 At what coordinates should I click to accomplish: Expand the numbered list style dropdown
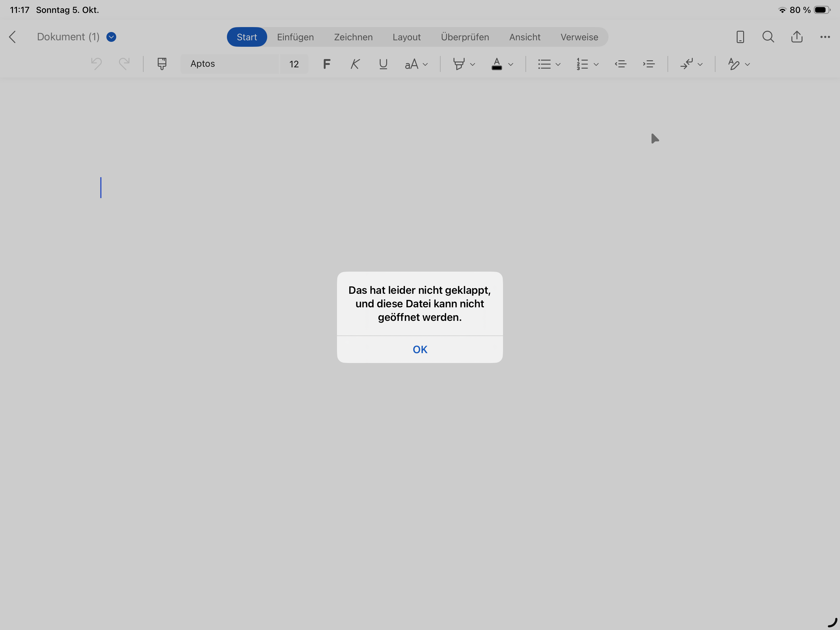coord(596,64)
